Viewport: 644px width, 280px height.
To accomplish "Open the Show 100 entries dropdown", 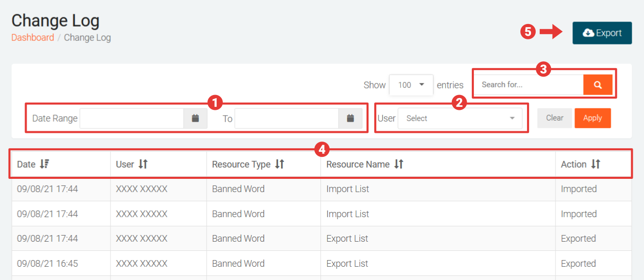I will pyautogui.click(x=411, y=85).
